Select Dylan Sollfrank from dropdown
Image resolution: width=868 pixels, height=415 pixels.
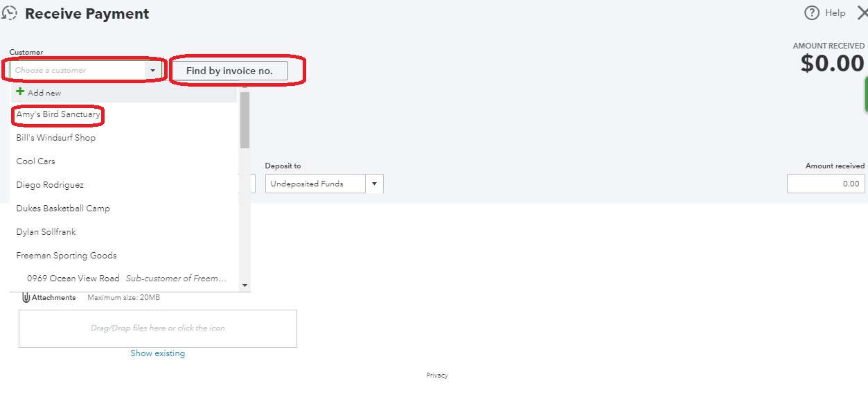pyautogui.click(x=46, y=232)
